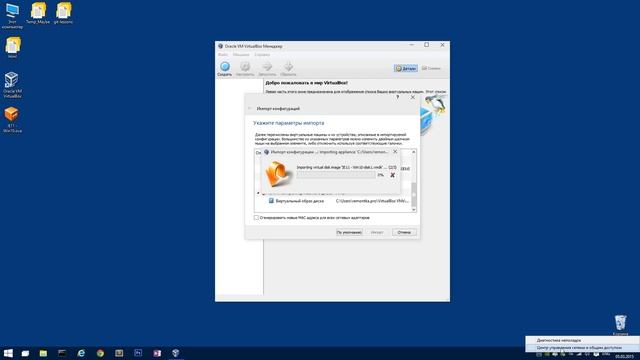Click the help question mark in import wizard
This screenshot has width=640, height=360.
398,97
